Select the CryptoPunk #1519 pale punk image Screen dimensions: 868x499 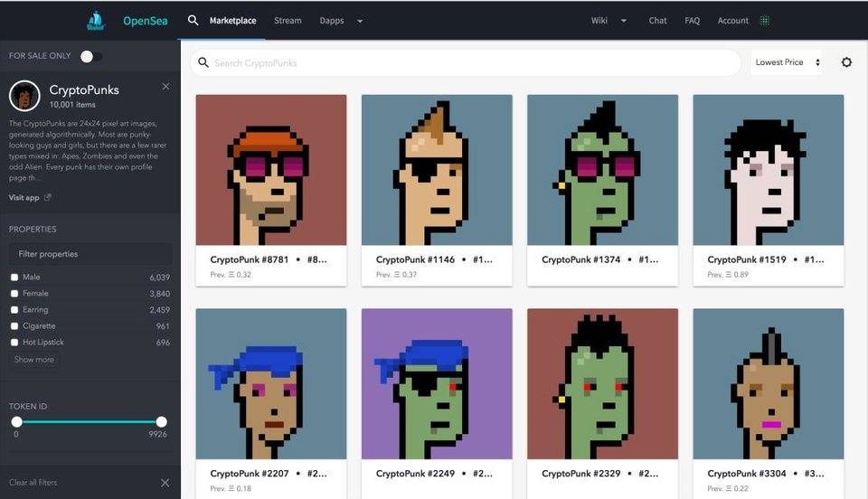(769, 170)
